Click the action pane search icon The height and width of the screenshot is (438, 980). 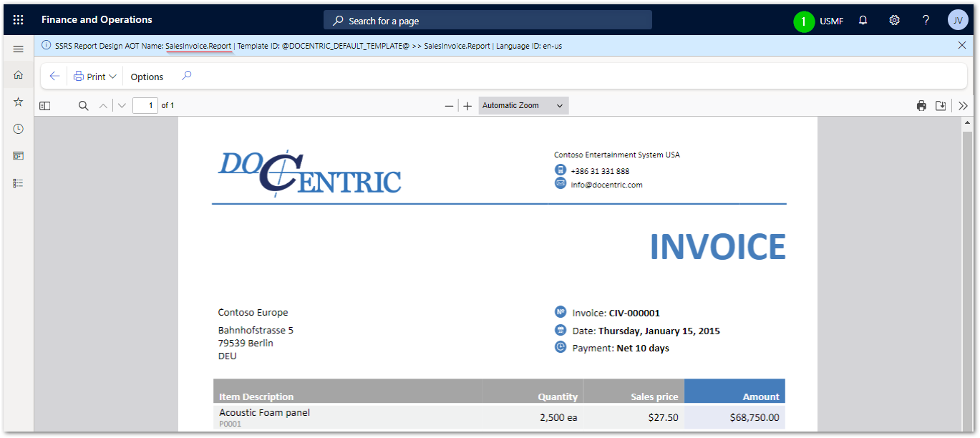(x=187, y=76)
